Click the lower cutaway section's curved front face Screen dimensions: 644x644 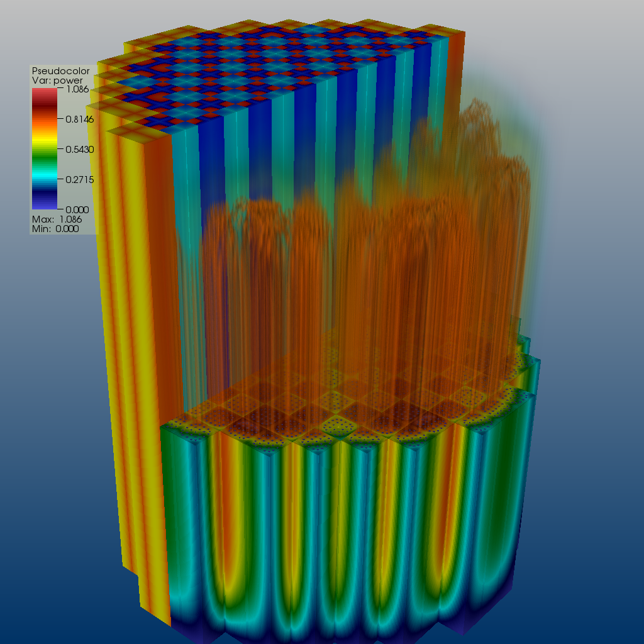pyautogui.click(x=346, y=535)
